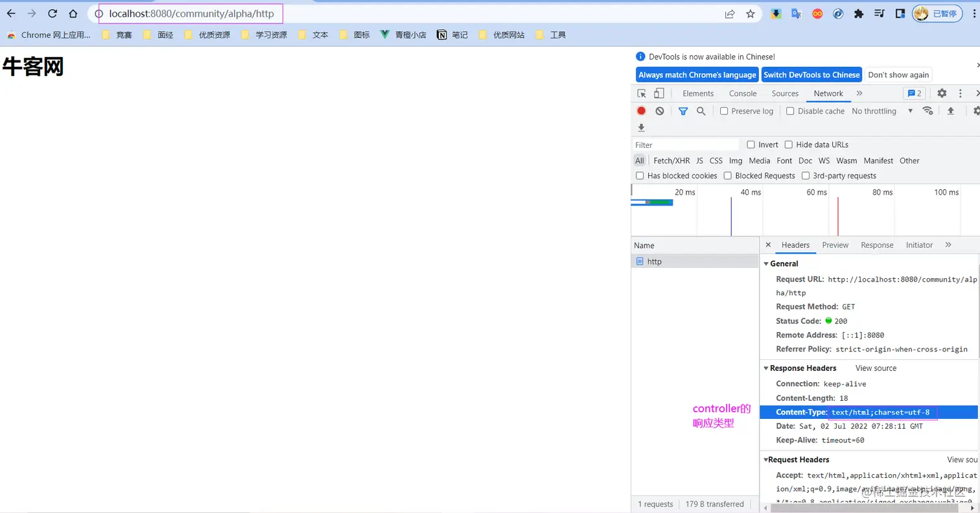The image size is (980, 513).
Task: Click the Name column header
Action: 695,246
